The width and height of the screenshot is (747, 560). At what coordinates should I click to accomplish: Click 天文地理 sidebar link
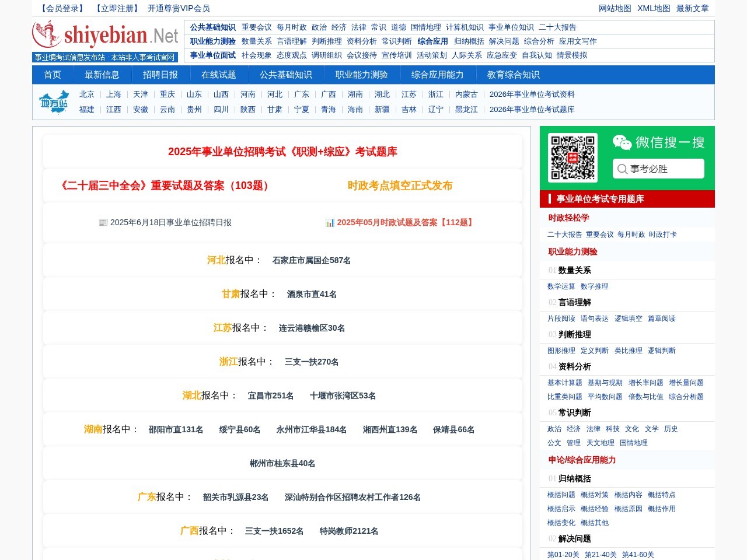(x=601, y=443)
